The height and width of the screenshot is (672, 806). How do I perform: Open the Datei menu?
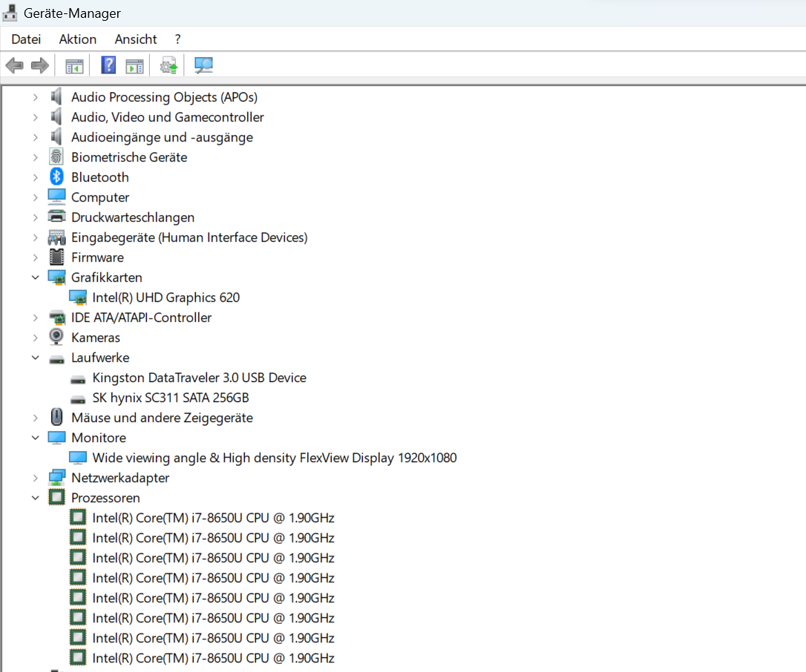click(x=26, y=39)
